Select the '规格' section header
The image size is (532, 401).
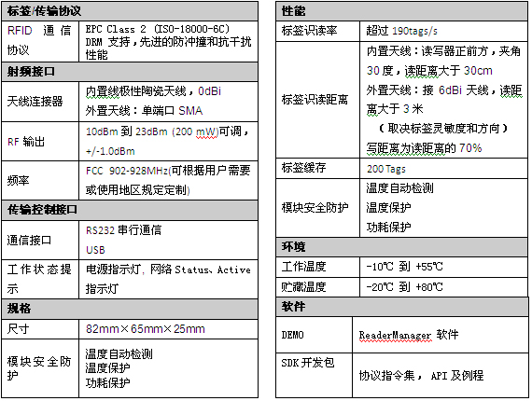tap(130, 309)
